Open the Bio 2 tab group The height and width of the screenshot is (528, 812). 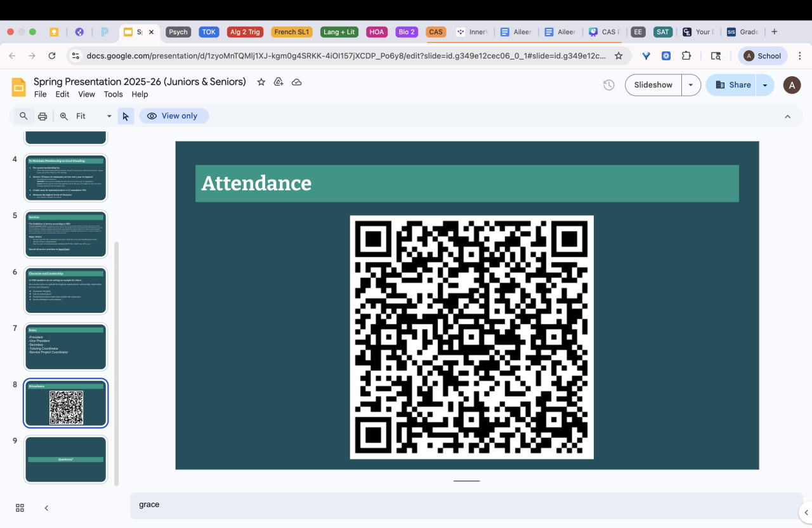(x=407, y=32)
